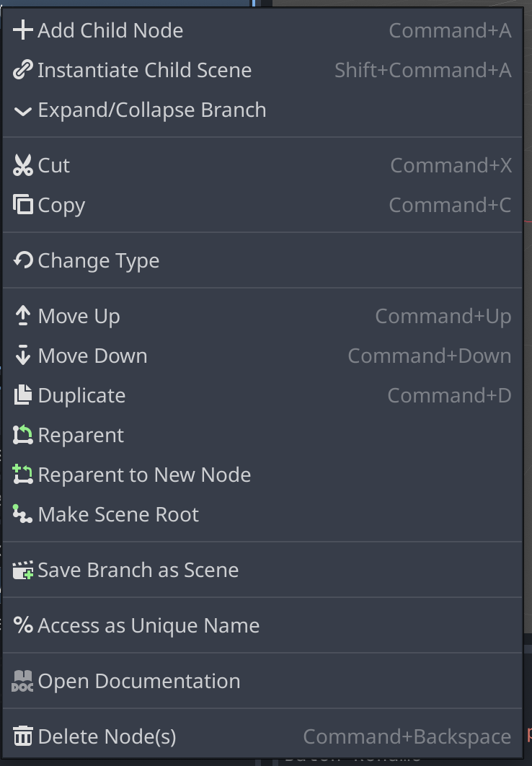Click the percent icon for Access as Unique Name
The image size is (532, 766).
22,625
